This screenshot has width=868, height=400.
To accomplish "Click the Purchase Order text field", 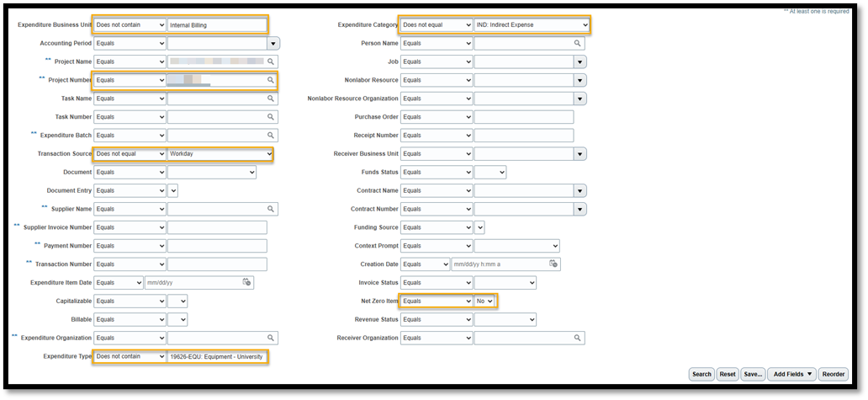I will pos(523,117).
